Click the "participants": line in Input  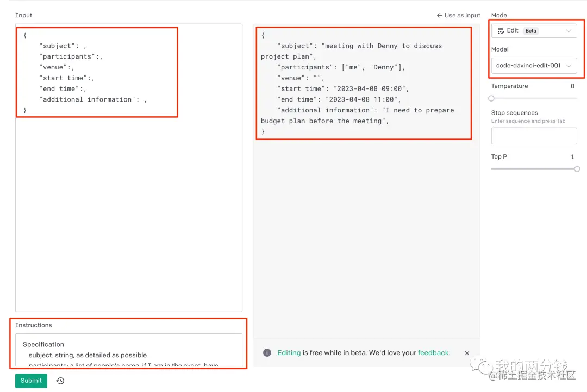pyautogui.click(x=71, y=56)
